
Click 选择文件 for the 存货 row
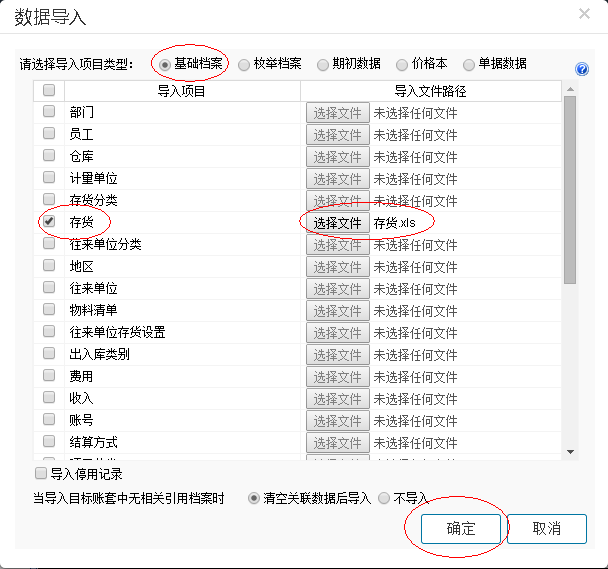point(337,222)
